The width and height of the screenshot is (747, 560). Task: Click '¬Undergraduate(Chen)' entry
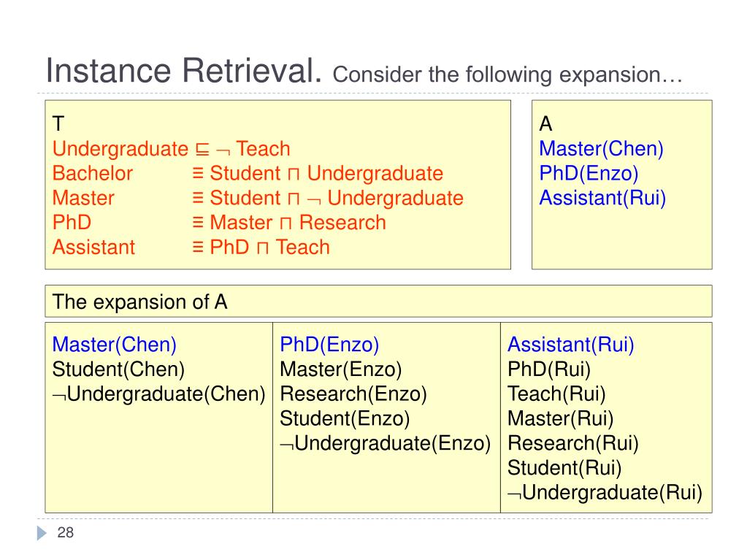coord(158,394)
